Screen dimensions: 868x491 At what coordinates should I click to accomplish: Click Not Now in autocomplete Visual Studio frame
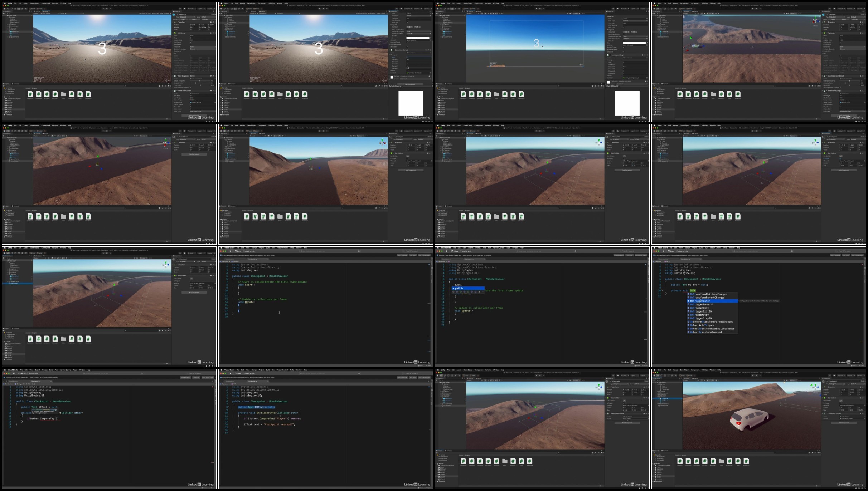[x=846, y=255]
